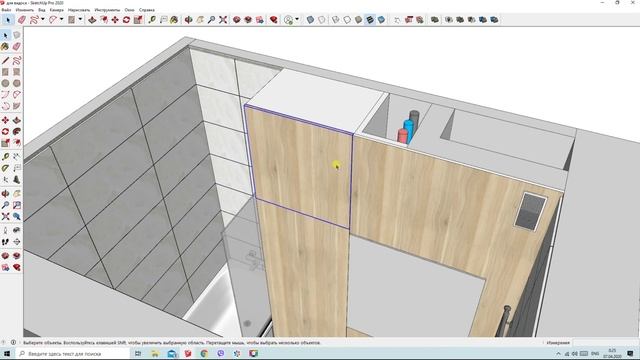The width and height of the screenshot is (640, 360).
Task: Open the Инструменты menu
Action: point(107,10)
